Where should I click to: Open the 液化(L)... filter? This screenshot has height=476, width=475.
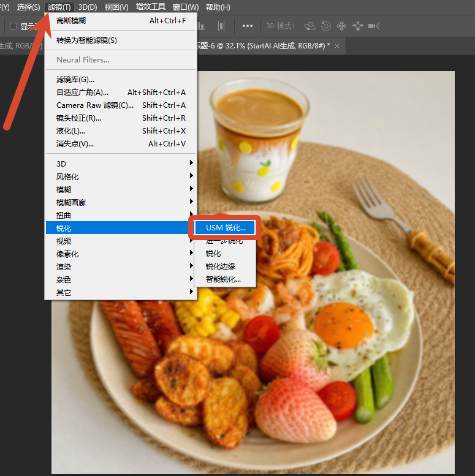121,131
